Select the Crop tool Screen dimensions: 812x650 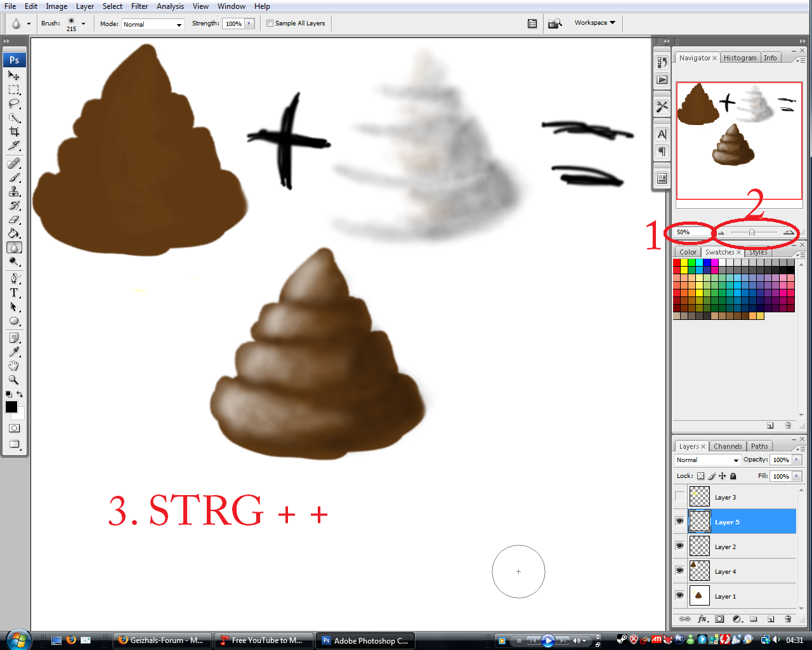[14, 131]
